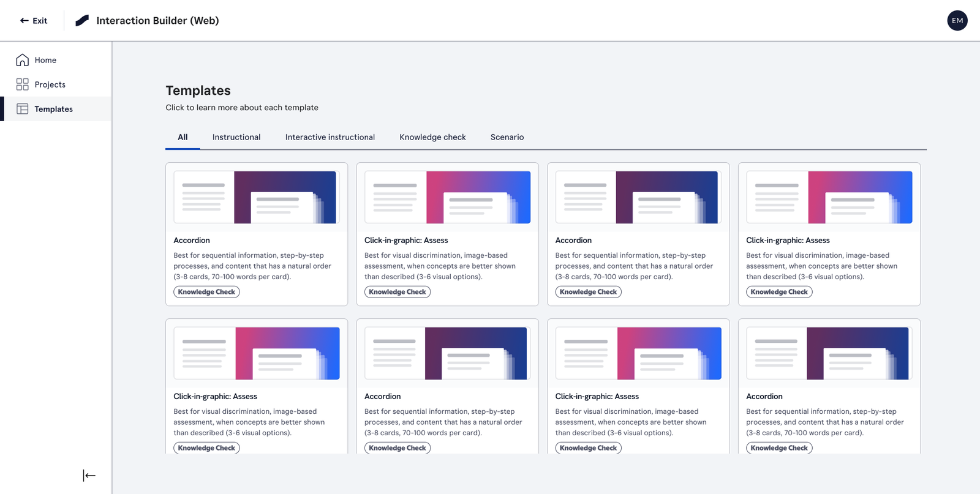Select the Knowledge check tab

432,137
